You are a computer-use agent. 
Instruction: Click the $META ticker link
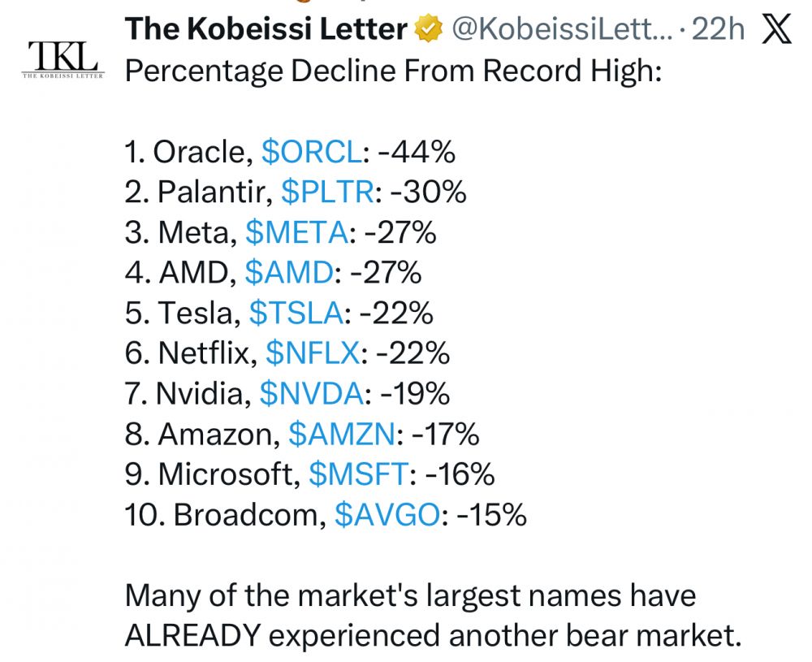[296, 233]
